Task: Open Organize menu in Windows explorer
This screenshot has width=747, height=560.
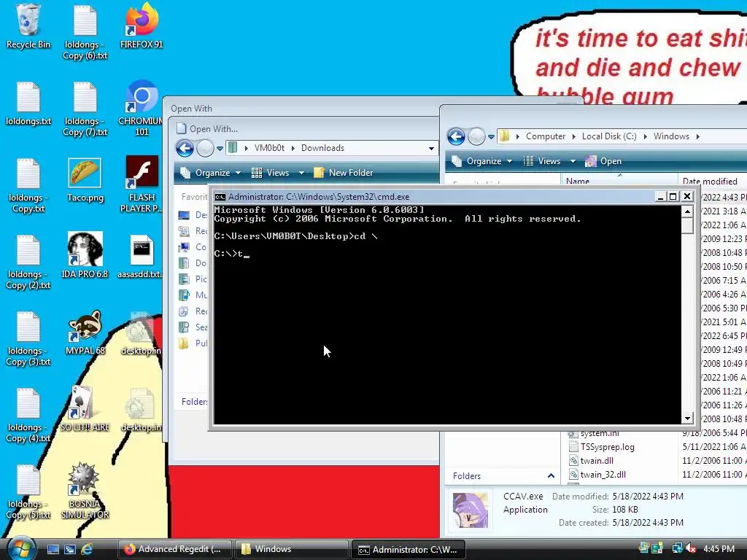Action: click(482, 161)
